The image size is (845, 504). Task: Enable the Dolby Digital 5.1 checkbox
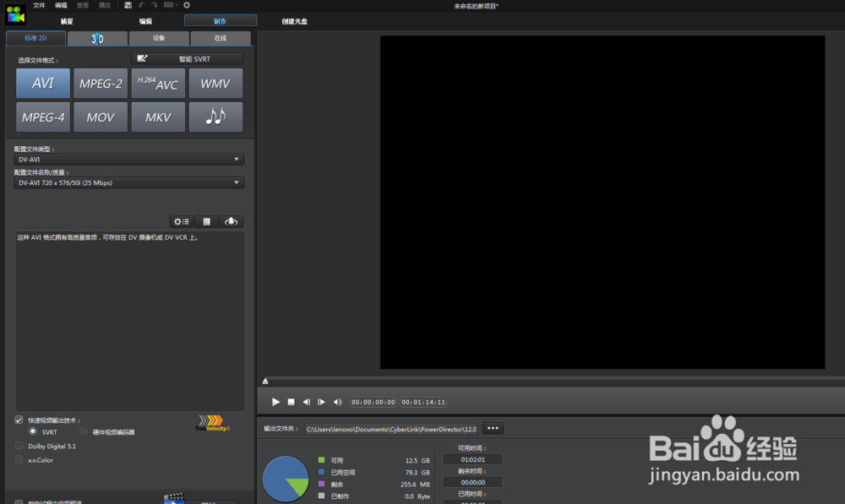(x=19, y=446)
